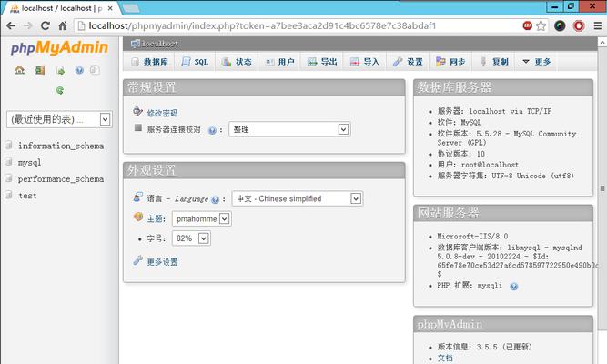Screen dimensions: 607x364
Task: Switch to the 同步 tab
Action: [450, 62]
